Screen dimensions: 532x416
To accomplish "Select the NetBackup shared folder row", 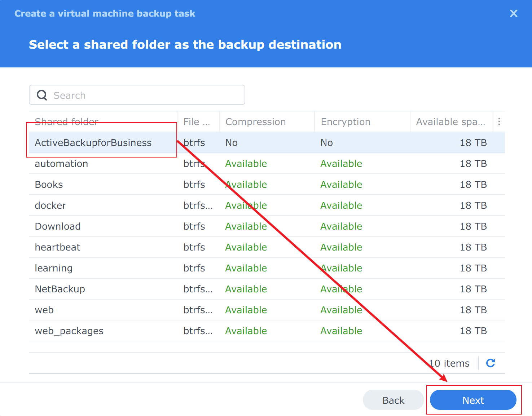I will tap(60, 289).
